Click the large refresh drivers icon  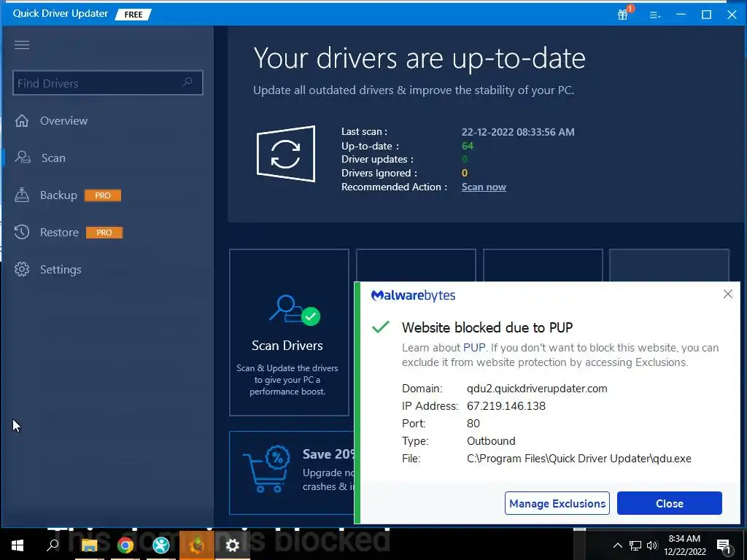[286, 153]
